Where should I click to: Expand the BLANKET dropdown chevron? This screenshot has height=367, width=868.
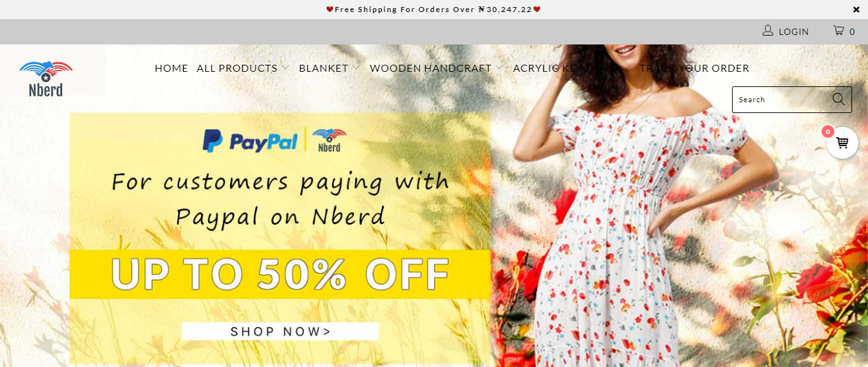356,68
